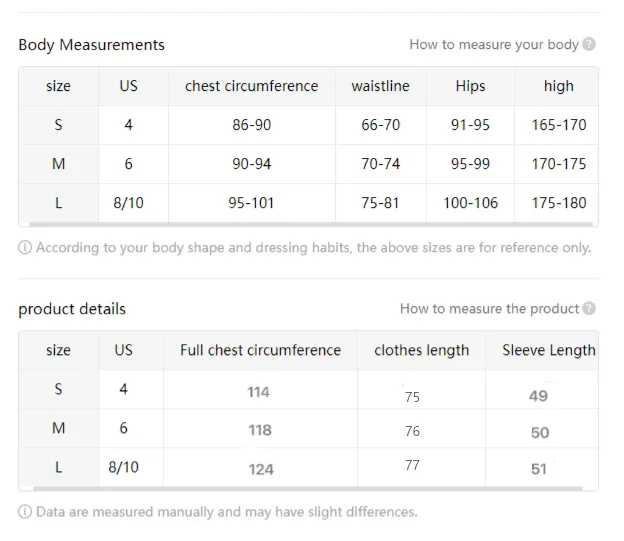Click the 170-175 height cell for size M

click(x=559, y=164)
